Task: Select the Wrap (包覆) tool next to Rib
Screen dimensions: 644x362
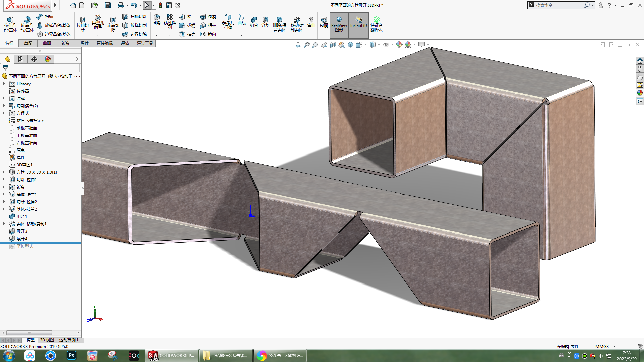Action: coord(208,16)
